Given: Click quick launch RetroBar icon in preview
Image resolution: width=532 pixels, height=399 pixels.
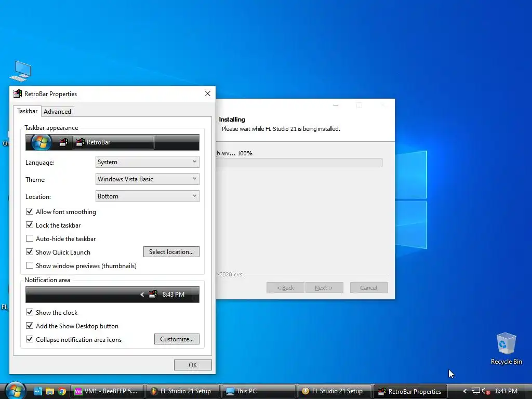Looking at the screenshot, I should click(63, 142).
